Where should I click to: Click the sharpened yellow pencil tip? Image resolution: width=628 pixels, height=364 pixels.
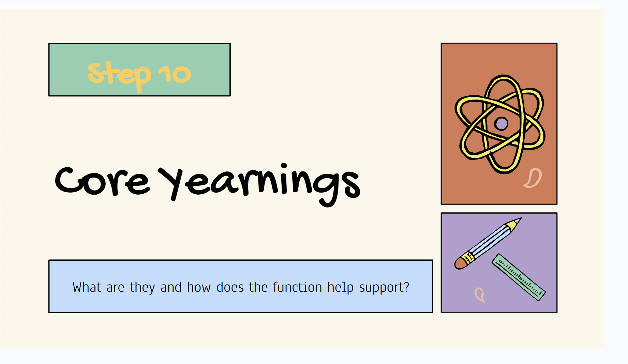click(x=514, y=223)
